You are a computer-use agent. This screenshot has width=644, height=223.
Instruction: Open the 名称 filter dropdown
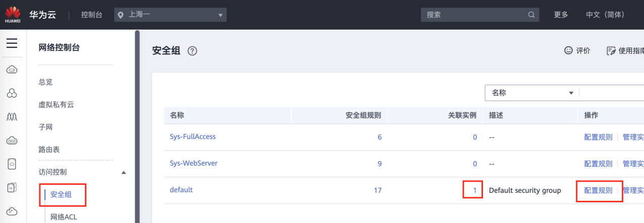click(x=531, y=93)
